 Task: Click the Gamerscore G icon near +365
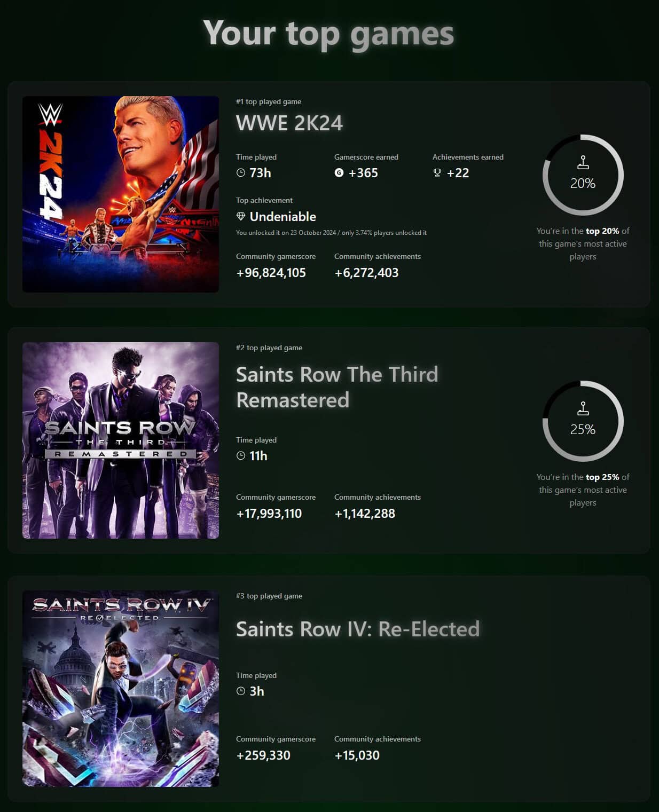(x=339, y=172)
